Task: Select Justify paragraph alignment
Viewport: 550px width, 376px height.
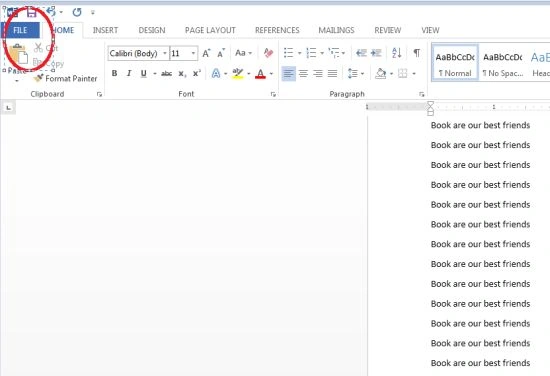Action: click(x=333, y=74)
